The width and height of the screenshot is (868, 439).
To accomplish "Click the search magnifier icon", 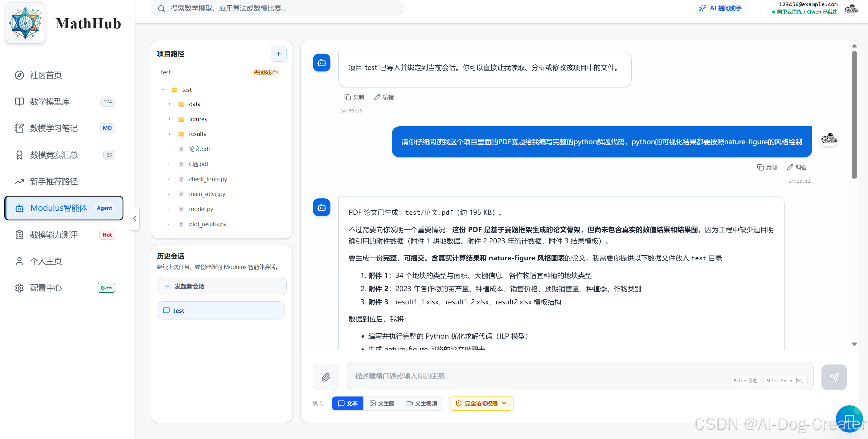I will [x=162, y=8].
